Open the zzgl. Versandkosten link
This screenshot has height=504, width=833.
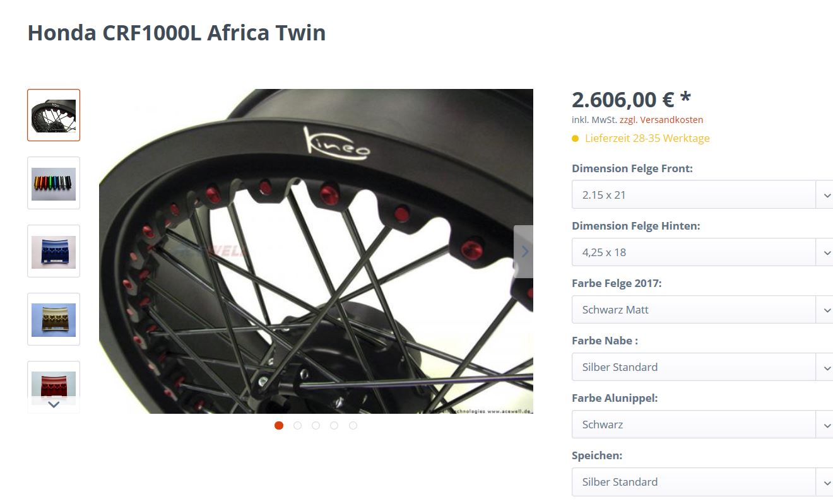click(661, 120)
